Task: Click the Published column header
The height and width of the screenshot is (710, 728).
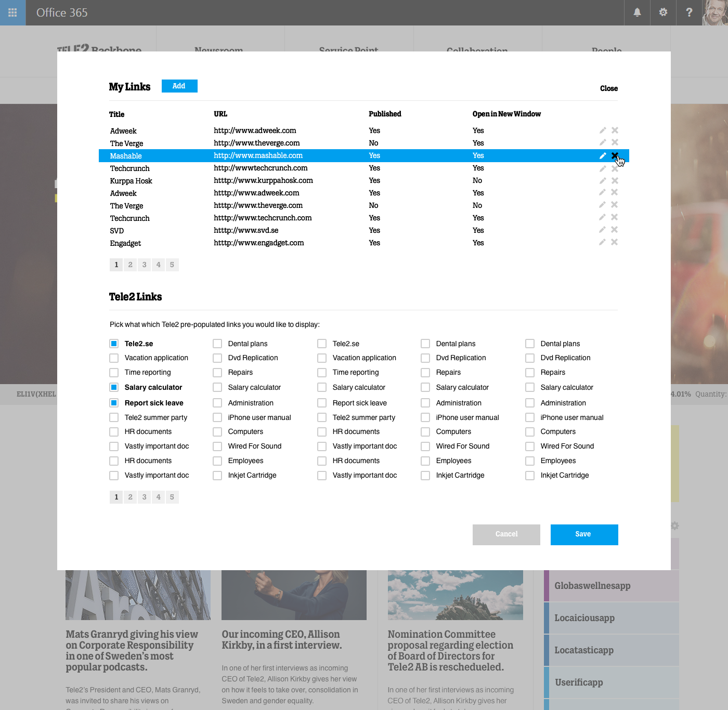Action: 385,114
